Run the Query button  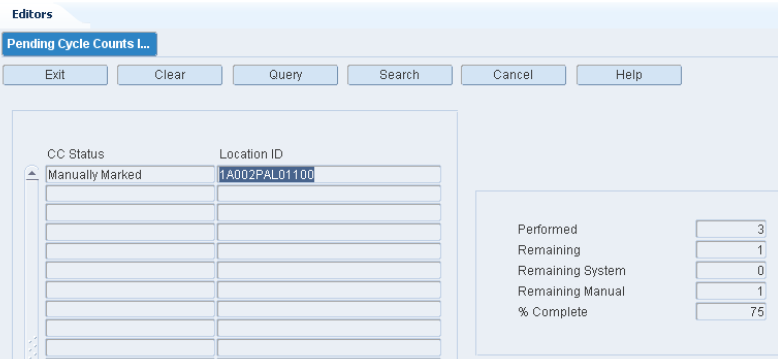point(285,75)
